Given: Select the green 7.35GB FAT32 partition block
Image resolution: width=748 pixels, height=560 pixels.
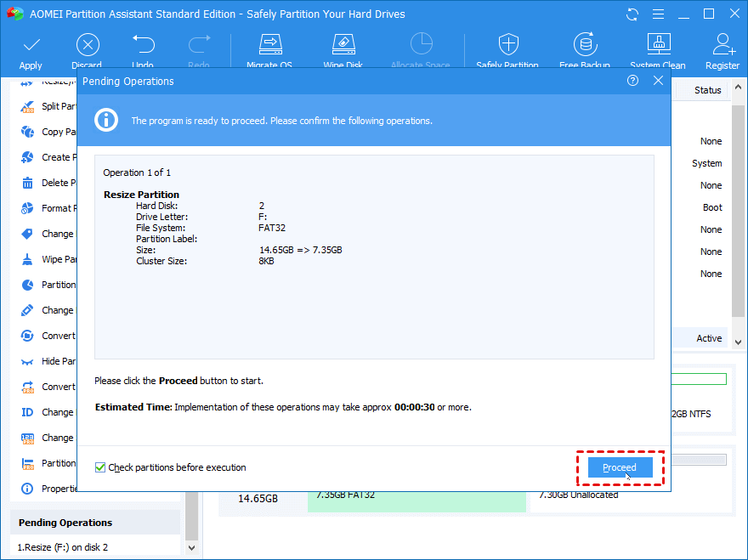Looking at the screenshot, I should pyautogui.click(x=416, y=501).
